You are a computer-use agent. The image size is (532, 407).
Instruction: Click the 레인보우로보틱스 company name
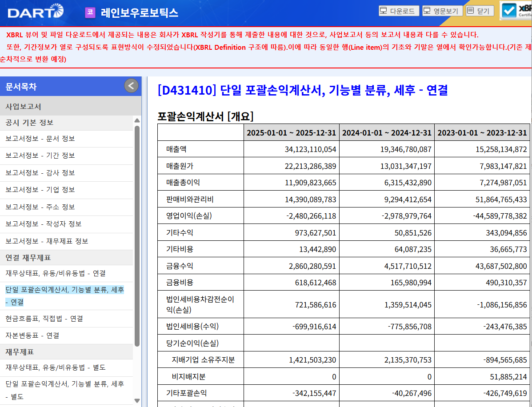point(140,12)
